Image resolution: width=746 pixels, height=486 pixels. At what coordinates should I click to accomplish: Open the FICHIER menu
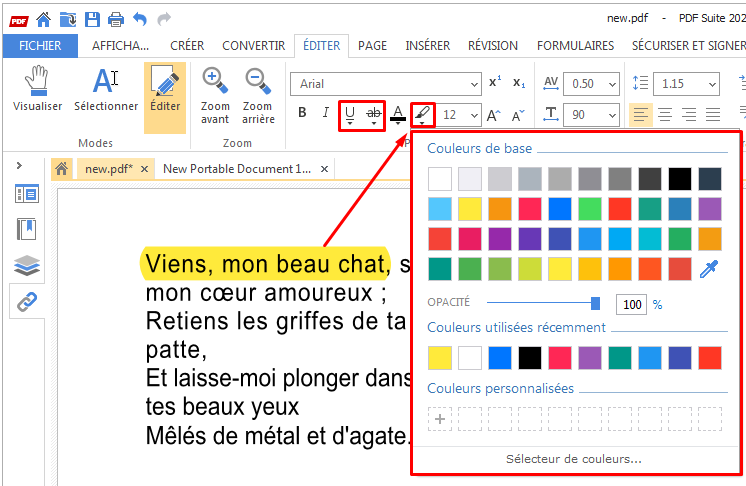(40, 46)
